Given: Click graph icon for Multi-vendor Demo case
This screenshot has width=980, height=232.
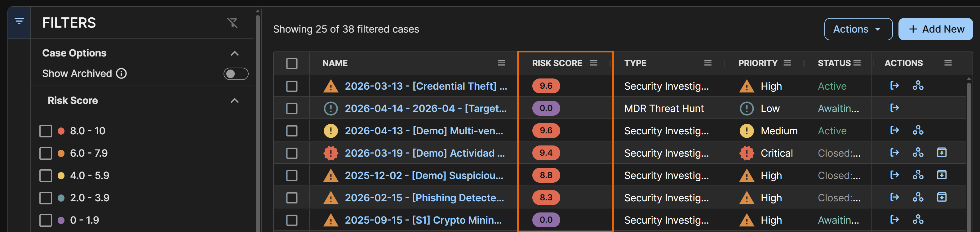Looking at the screenshot, I should [x=918, y=131].
